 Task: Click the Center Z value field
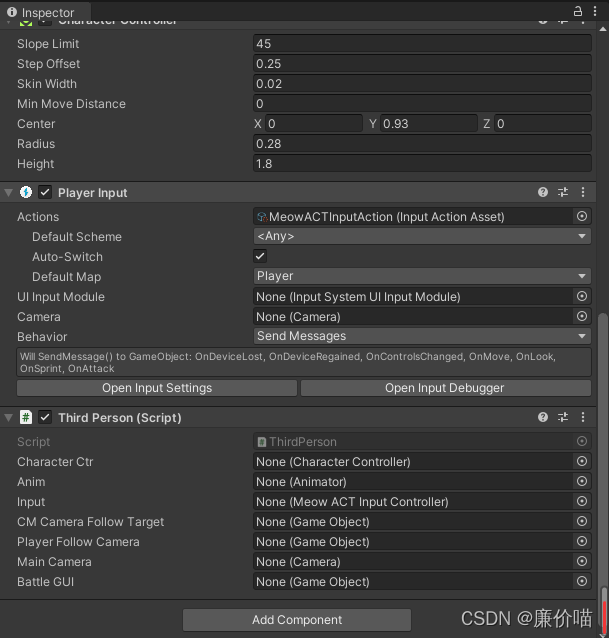(543, 123)
